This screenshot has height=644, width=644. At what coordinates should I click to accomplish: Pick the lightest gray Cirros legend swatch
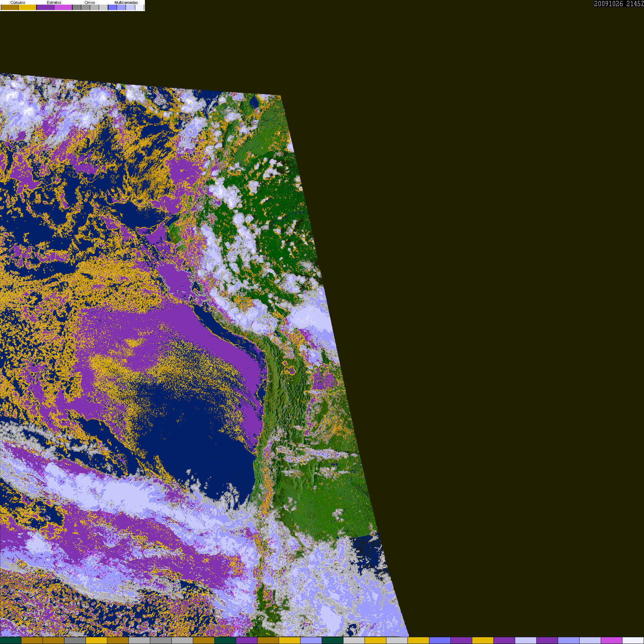[x=103, y=7]
